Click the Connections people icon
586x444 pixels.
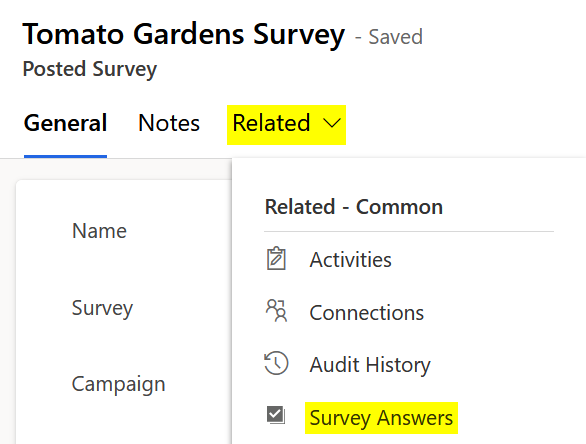click(276, 311)
